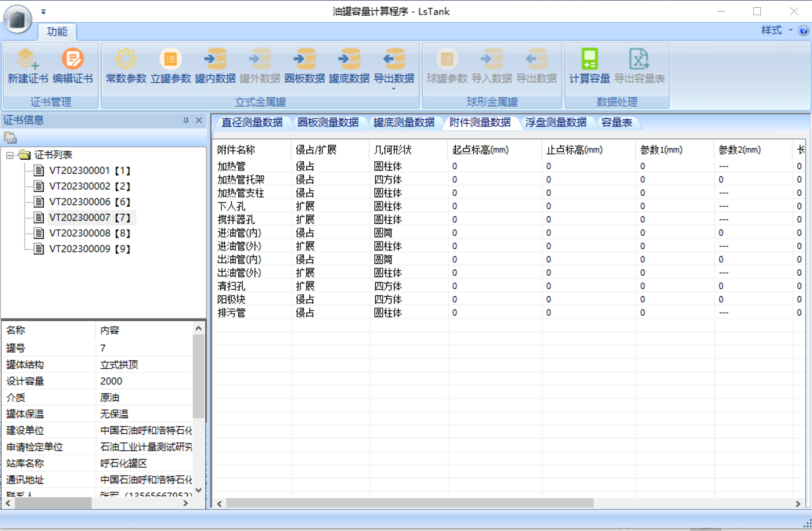
Task: Click the 附件名称 column header
Action: [253, 150]
